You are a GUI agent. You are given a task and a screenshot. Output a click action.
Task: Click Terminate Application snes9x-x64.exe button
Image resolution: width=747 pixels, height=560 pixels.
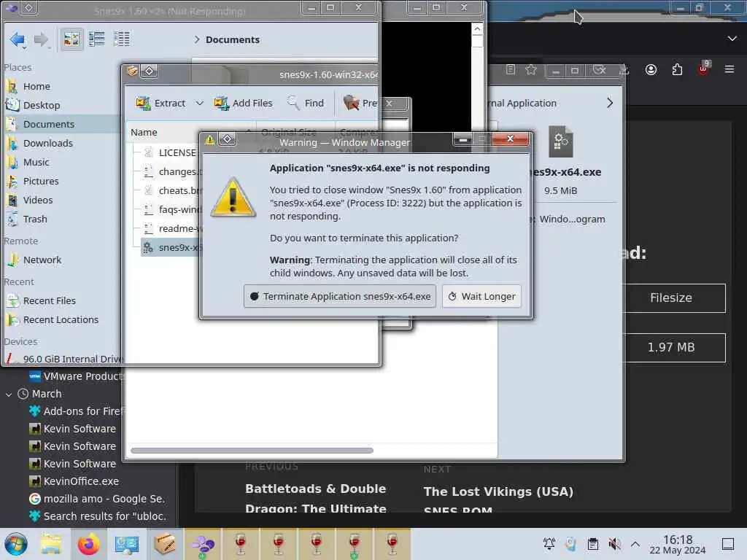pos(340,296)
